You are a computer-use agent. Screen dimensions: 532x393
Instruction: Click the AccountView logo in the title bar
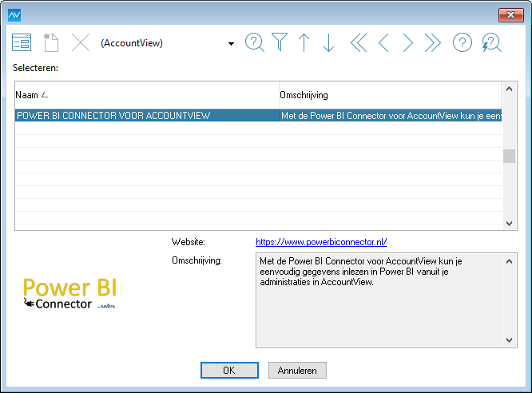pos(14,15)
